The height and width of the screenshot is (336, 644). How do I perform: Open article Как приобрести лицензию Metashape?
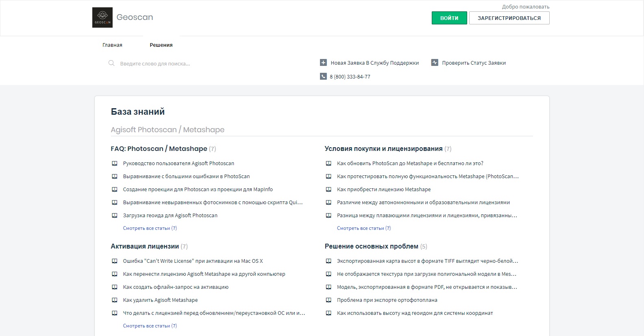(x=383, y=190)
